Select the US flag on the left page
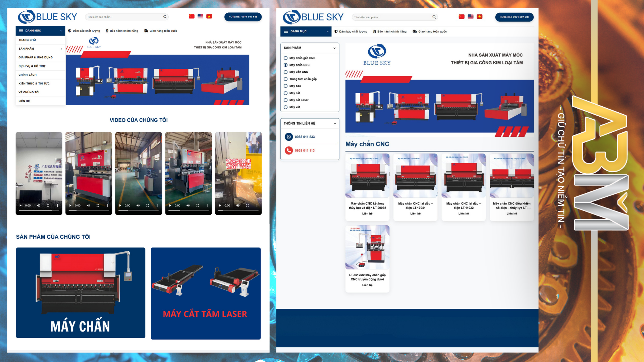The height and width of the screenshot is (362, 644). (x=200, y=16)
